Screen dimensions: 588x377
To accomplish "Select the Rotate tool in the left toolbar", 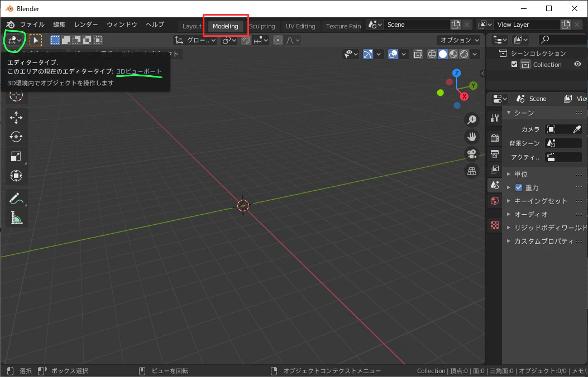I will coord(16,137).
